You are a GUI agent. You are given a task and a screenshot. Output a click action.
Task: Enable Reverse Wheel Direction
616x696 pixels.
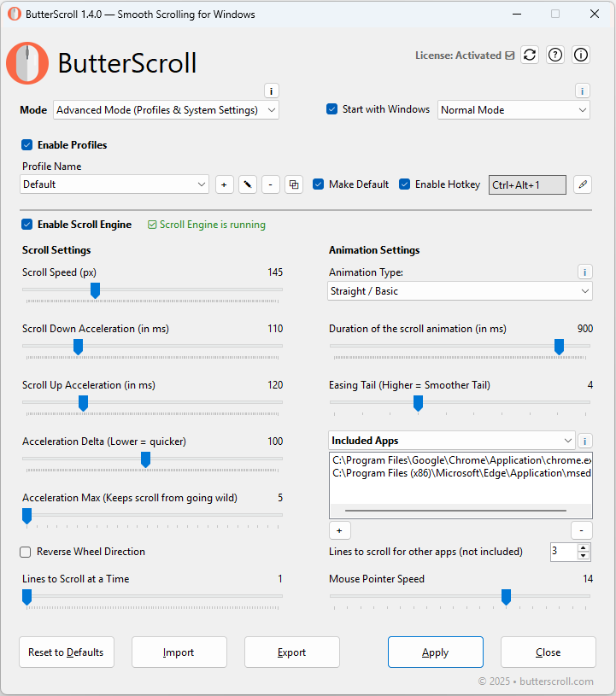click(25, 551)
